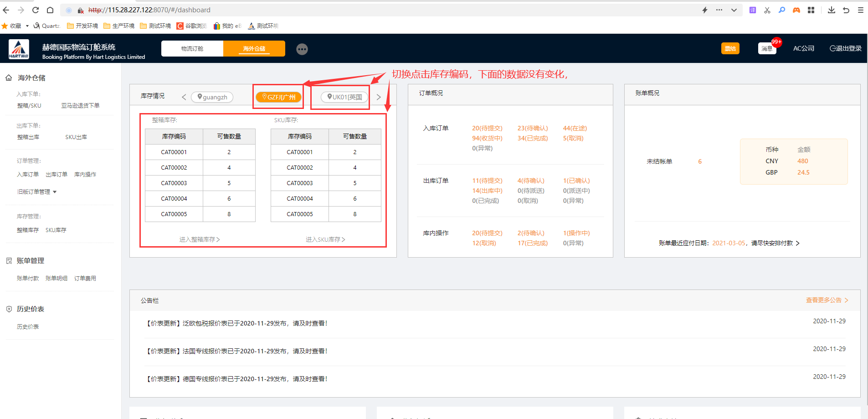Switch to the 物流订舱 tab
This screenshot has width=868, height=419.
(x=192, y=49)
